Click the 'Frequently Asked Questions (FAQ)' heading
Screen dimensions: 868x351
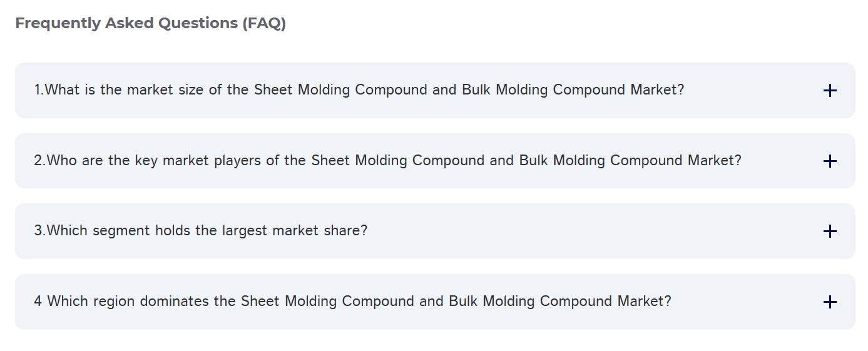coord(150,24)
